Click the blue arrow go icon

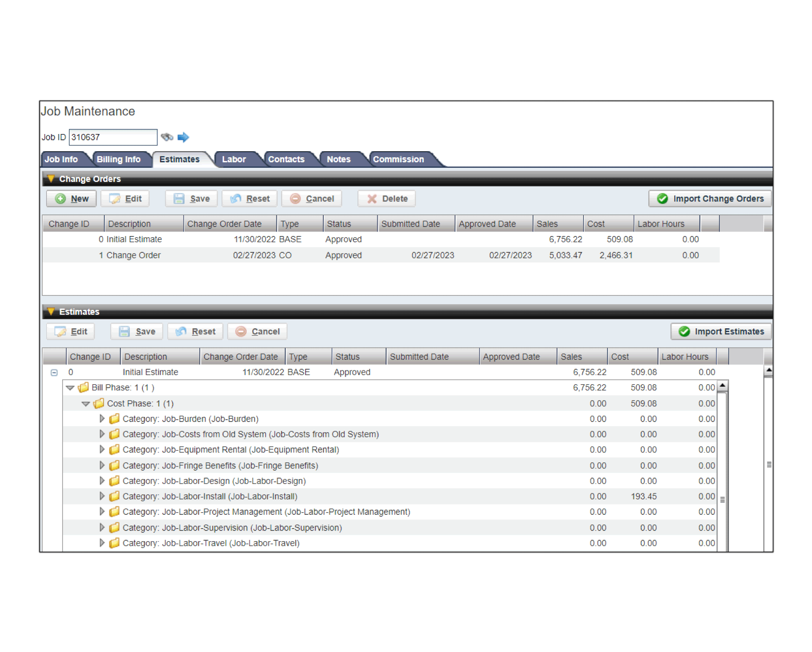click(x=183, y=137)
